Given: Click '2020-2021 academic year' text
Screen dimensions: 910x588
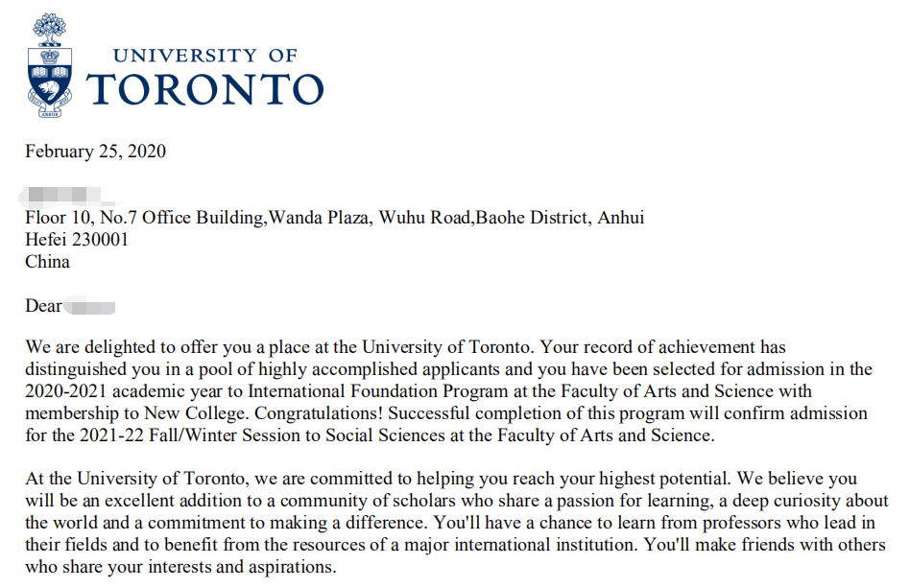Looking at the screenshot, I should click(124, 390).
